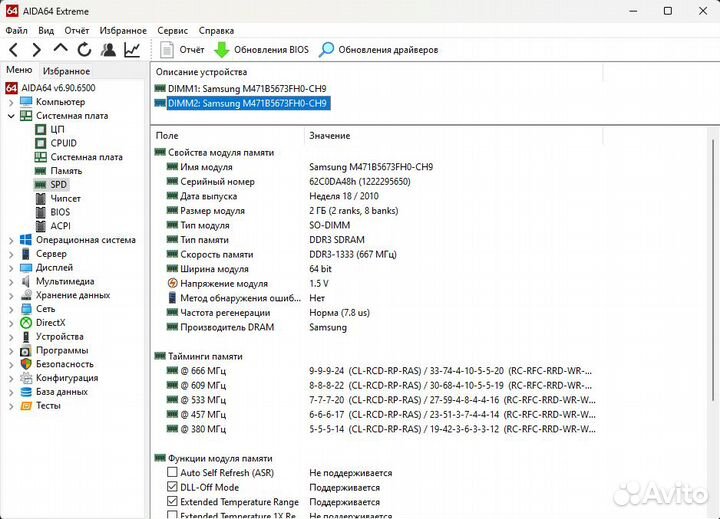Toggle the Auto Self Refresh (ASR) checkbox

click(x=172, y=472)
